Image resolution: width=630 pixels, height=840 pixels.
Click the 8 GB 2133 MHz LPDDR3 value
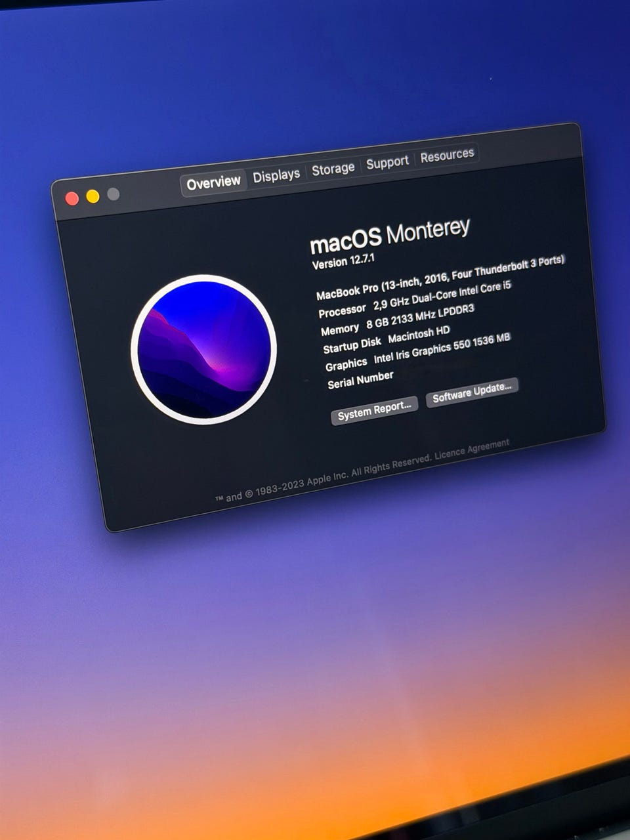click(x=420, y=316)
